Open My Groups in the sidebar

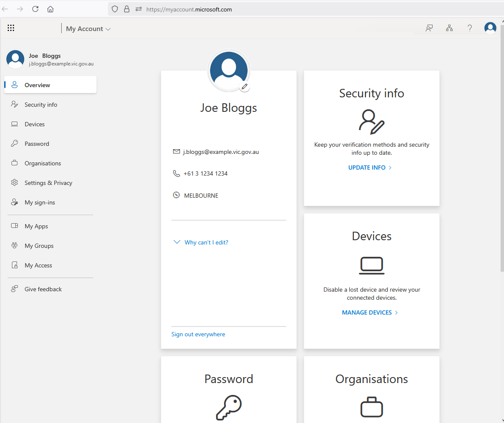click(51, 246)
